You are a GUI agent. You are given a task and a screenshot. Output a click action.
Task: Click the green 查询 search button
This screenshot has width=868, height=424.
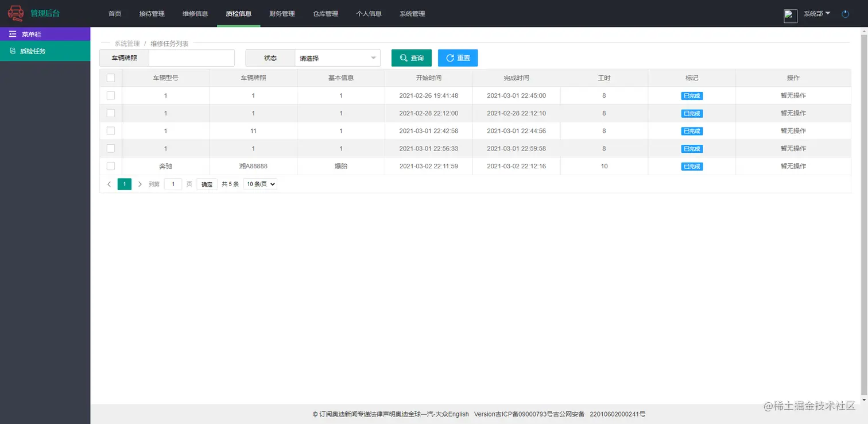click(x=412, y=58)
